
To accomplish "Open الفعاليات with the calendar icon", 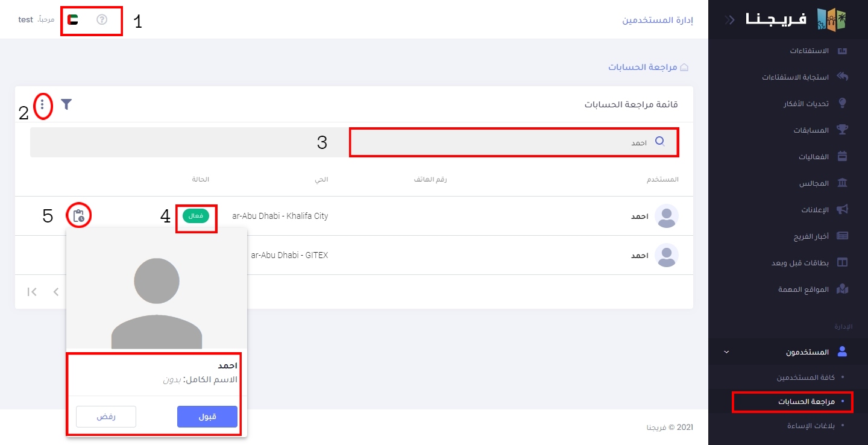I will coord(814,157).
